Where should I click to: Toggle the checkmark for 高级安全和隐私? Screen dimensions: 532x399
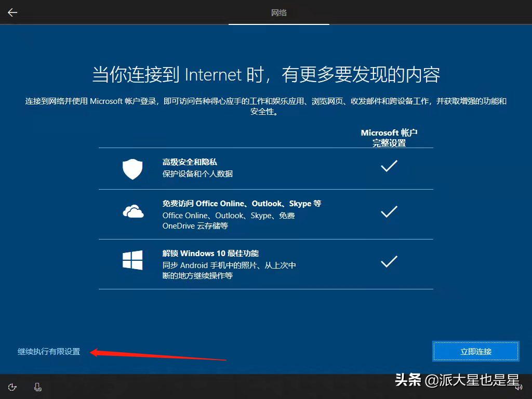tap(389, 167)
